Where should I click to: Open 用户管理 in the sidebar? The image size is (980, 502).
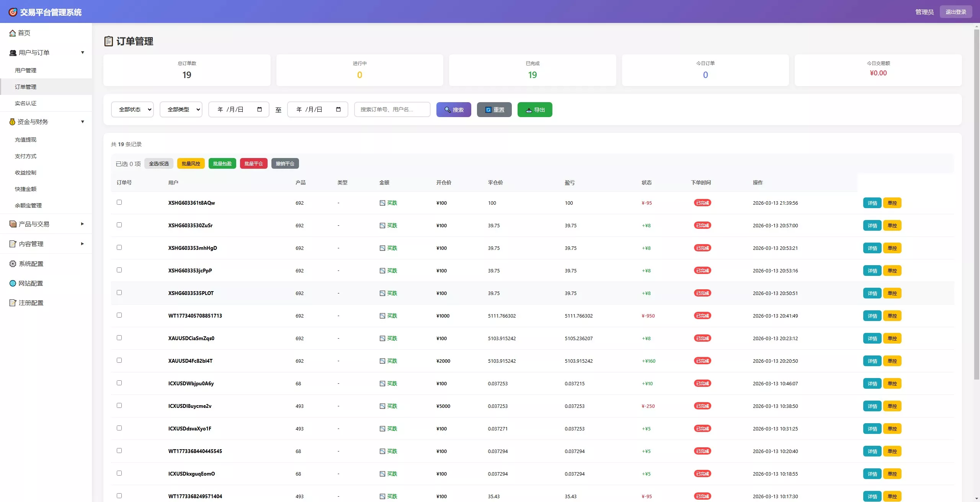(26, 70)
